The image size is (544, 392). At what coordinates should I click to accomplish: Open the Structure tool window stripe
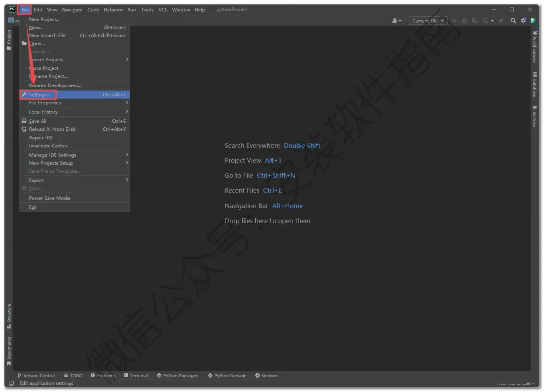[9, 316]
